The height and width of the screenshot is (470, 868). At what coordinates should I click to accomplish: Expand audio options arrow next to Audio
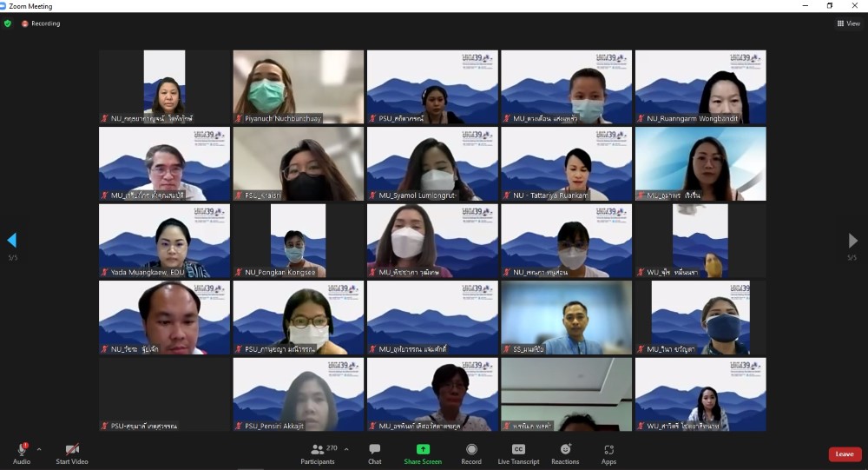point(38,449)
